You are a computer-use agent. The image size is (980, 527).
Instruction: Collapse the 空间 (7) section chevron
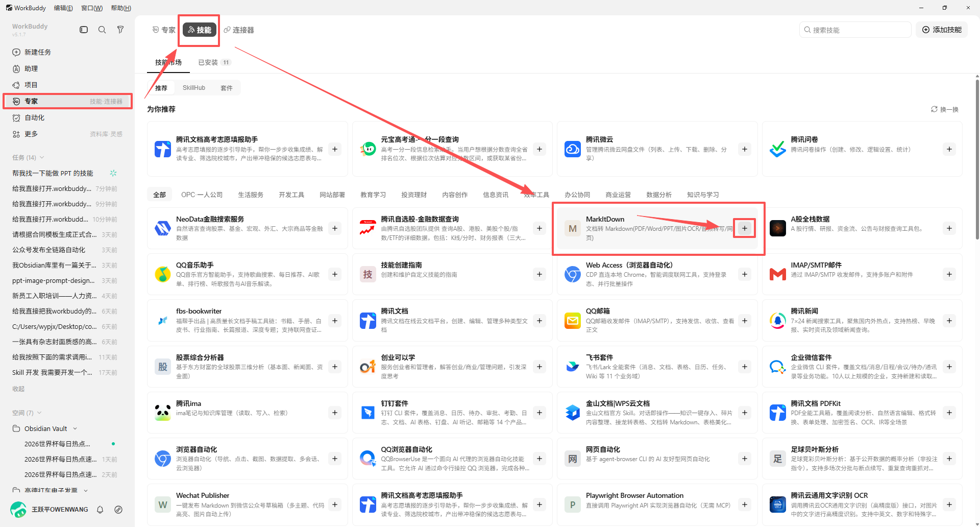click(x=39, y=413)
